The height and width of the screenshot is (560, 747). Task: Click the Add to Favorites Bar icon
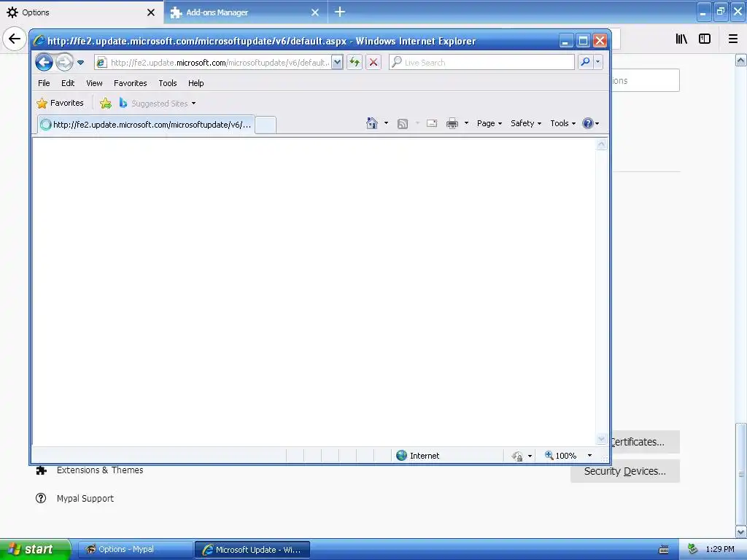tap(106, 103)
